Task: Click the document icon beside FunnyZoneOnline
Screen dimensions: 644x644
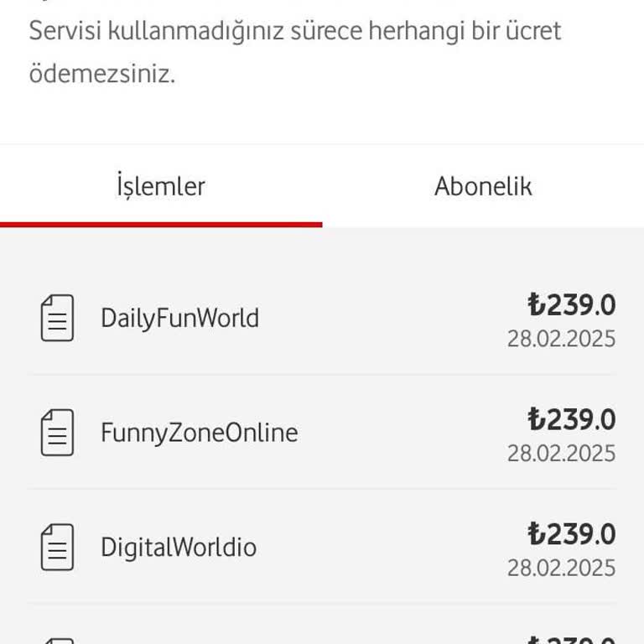Action: tap(58, 432)
